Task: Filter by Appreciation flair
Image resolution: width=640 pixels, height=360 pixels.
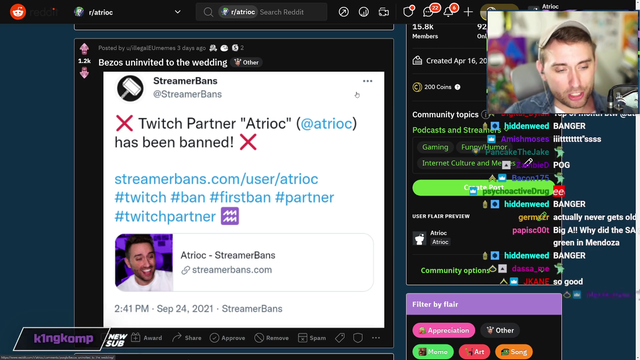Action: pos(444,330)
